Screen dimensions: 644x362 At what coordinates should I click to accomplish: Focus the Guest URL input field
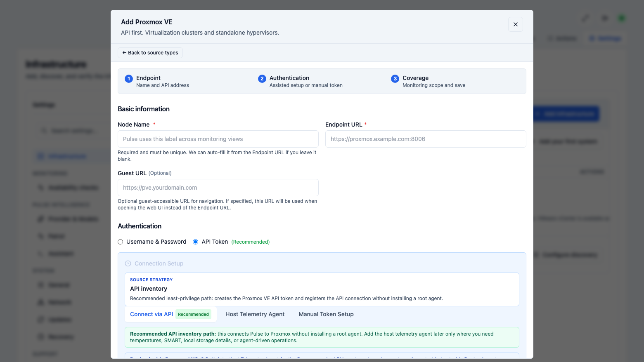(218, 188)
